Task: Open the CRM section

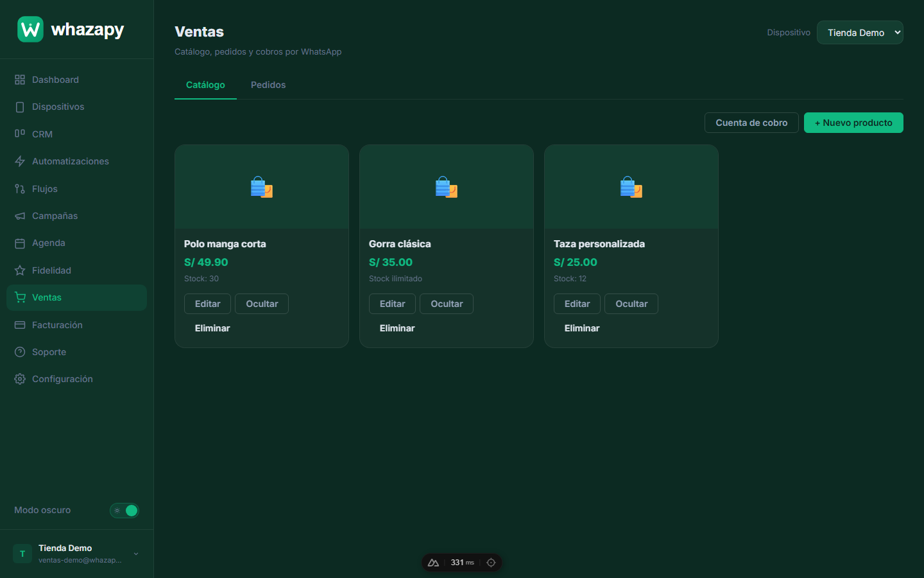Action: pyautogui.click(x=76, y=134)
